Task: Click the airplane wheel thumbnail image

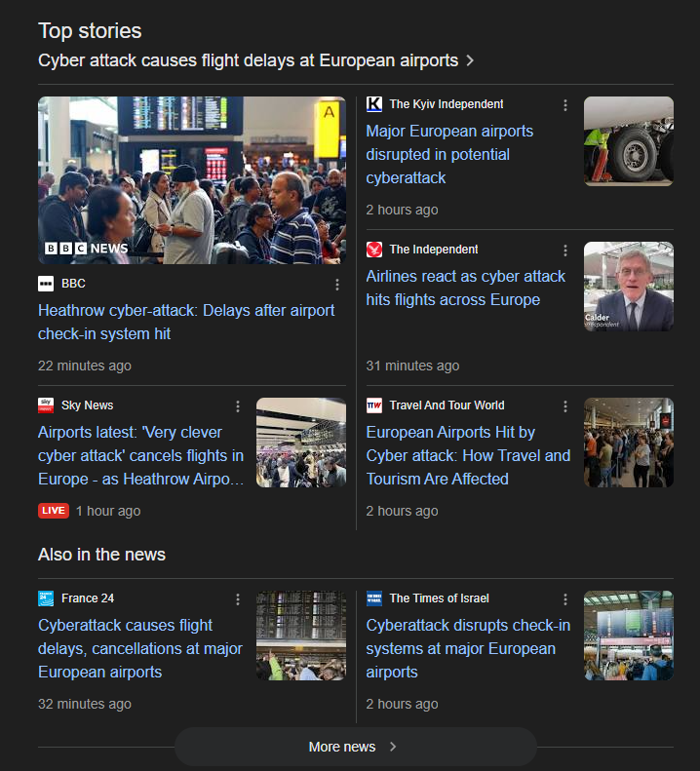Action: (629, 141)
